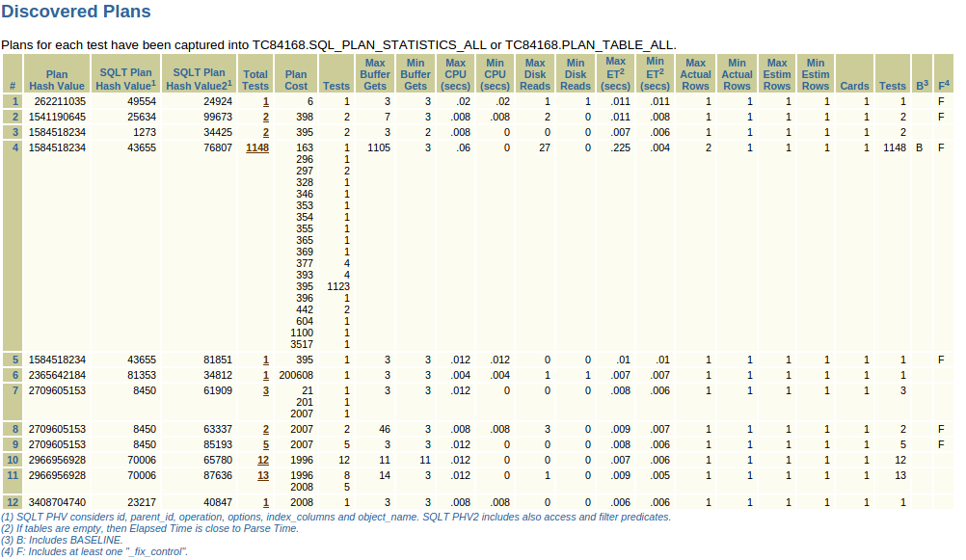Click plan cost value 200608
966x560 pixels.
click(296, 375)
